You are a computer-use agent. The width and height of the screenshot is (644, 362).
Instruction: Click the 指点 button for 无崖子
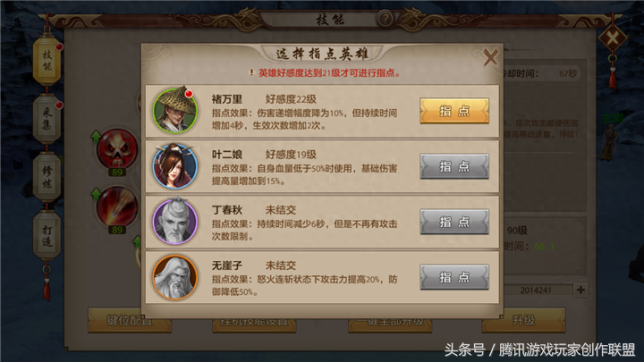pos(454,277)
